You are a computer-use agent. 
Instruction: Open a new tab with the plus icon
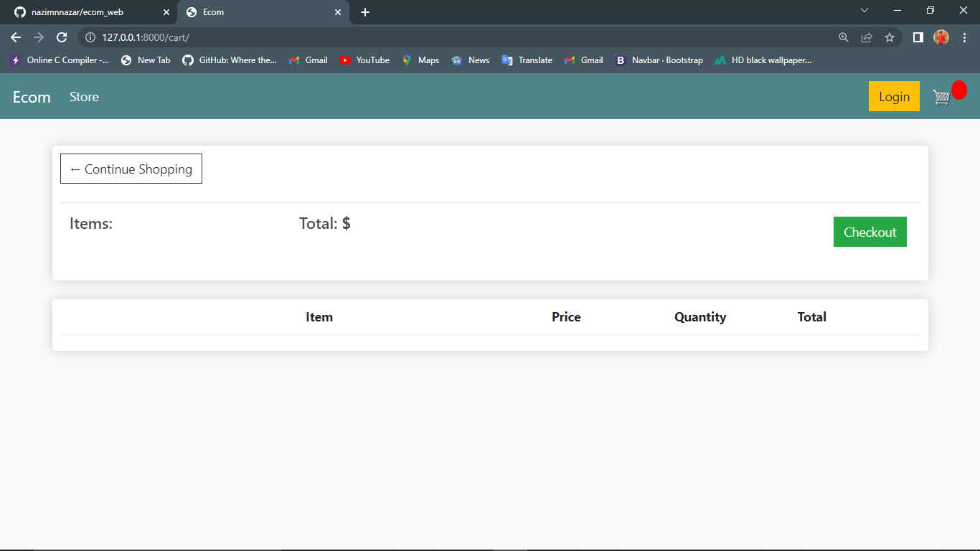(365, 12)
